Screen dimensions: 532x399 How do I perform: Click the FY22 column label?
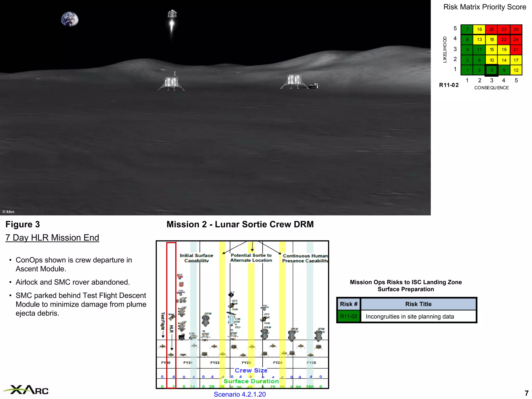(215, 363)
